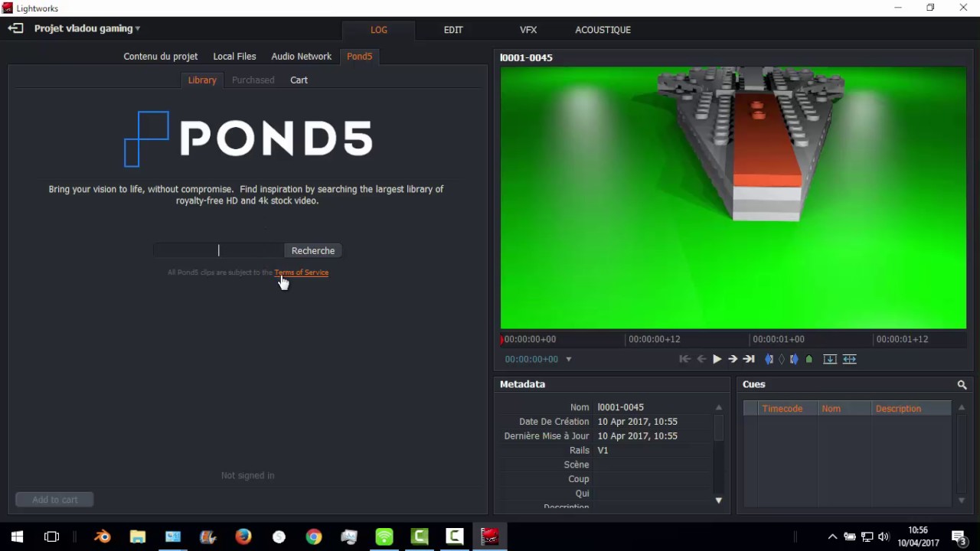Click the Add to cart button
Screen dimensions: 980x551
(x=55, y=500)
